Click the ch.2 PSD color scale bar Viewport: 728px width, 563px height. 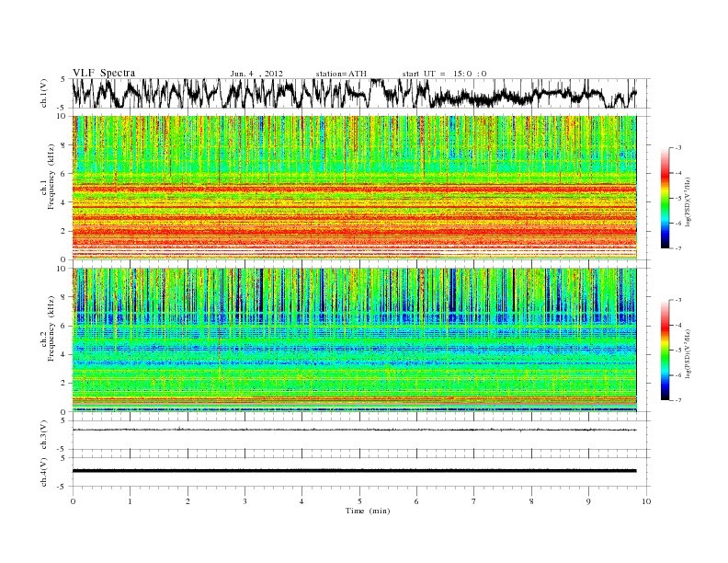pos(665,350)
